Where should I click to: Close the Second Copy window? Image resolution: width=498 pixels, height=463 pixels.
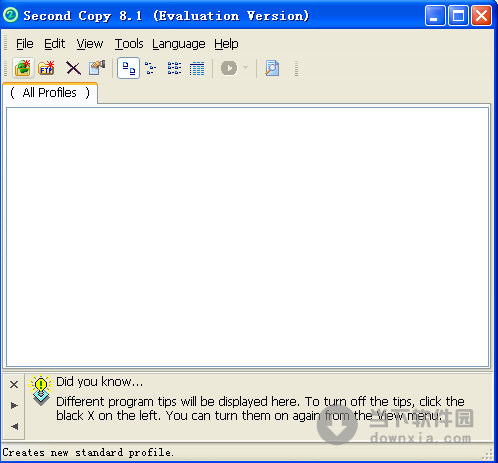pyautogui.click(x=481, y=15)
